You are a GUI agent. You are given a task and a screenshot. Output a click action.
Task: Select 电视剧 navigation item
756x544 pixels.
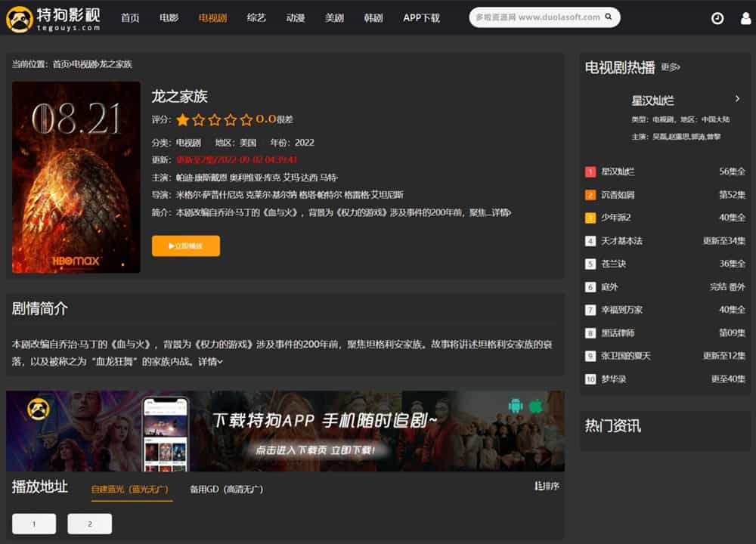[212, 18]
